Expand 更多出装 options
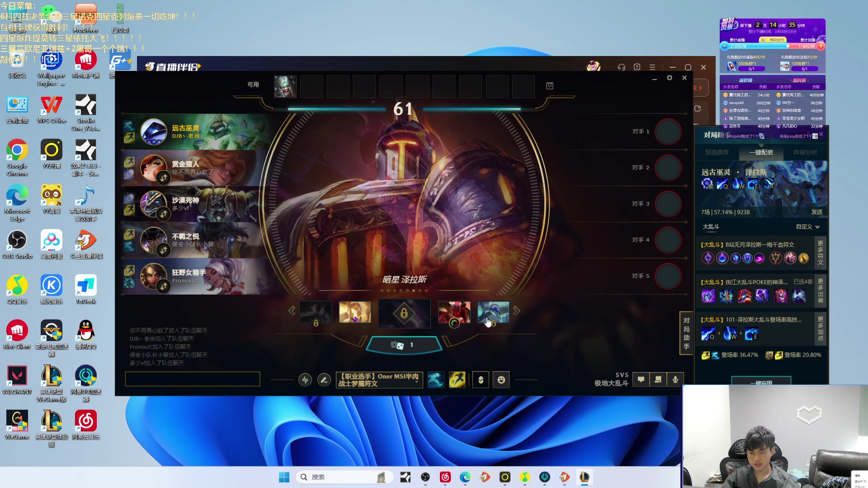Viewport: 868px width, 488px height. click(821, 291)
